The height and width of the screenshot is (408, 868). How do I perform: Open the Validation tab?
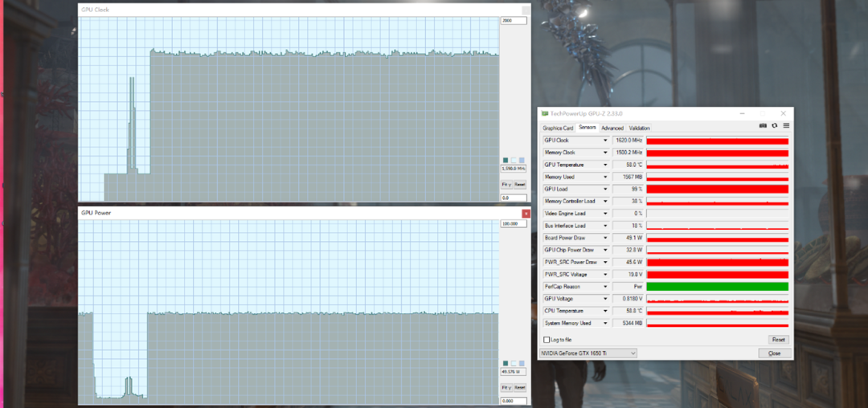(x=640, y=128)
